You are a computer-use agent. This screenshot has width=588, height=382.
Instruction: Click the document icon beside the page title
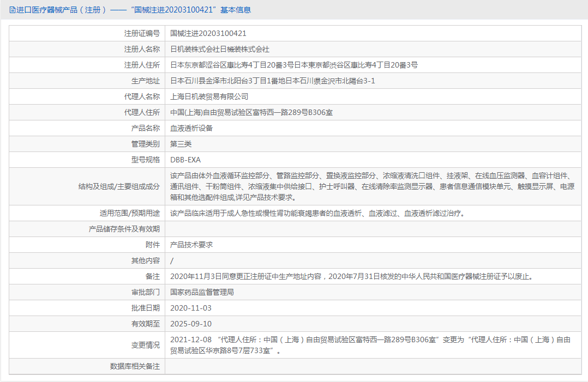[13, 10]
